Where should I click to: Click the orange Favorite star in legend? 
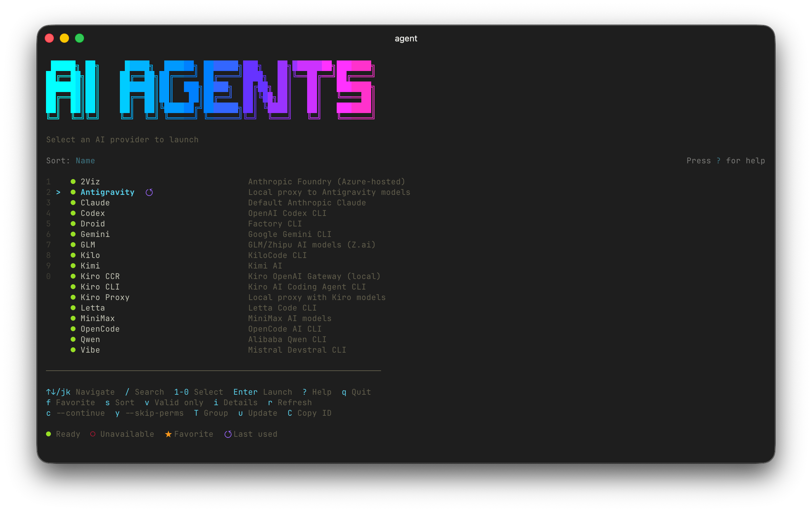click(168, 434)
